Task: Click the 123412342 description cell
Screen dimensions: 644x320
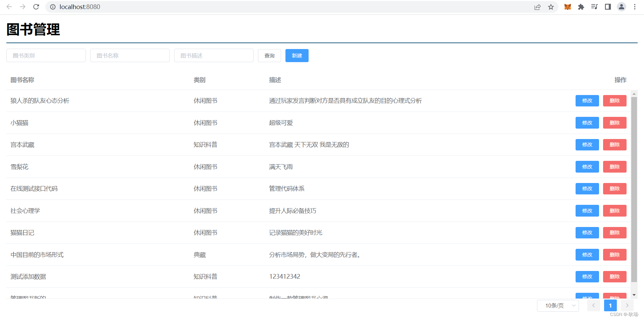Action: [x=284, y=277]
